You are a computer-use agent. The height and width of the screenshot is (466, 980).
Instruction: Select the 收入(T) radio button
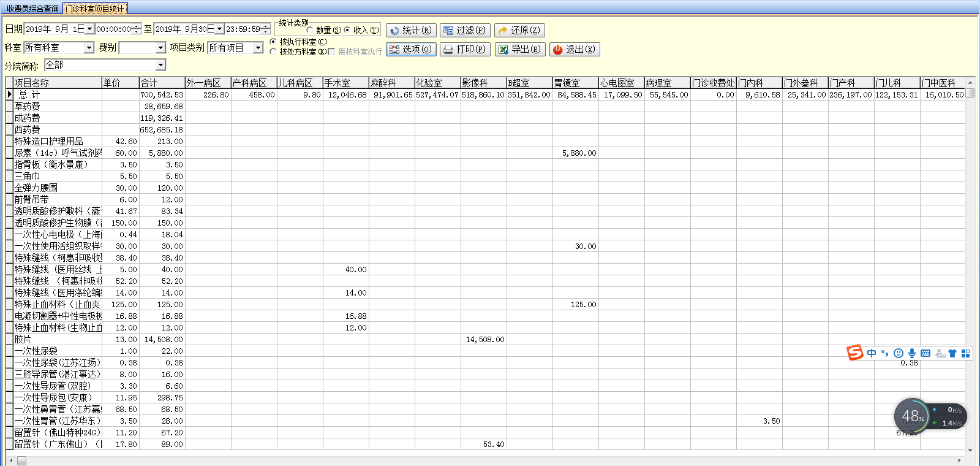tap(347, 30)
